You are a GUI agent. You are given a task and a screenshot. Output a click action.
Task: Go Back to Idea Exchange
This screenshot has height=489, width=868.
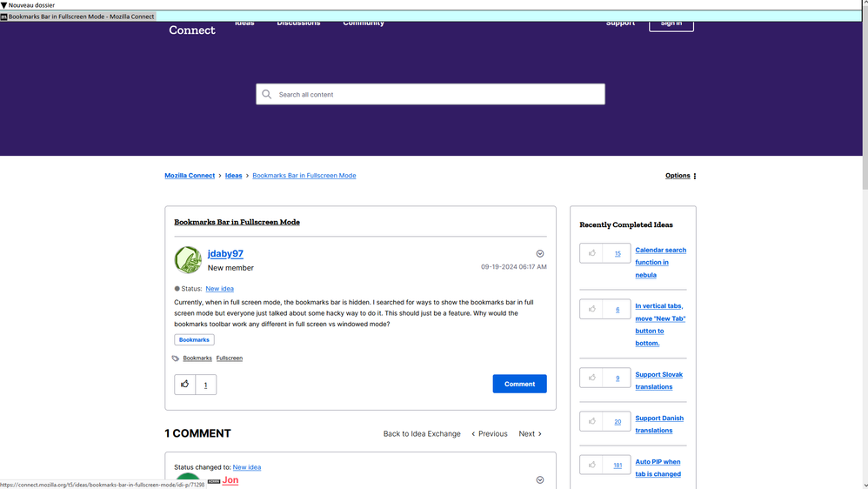point(422,433)
